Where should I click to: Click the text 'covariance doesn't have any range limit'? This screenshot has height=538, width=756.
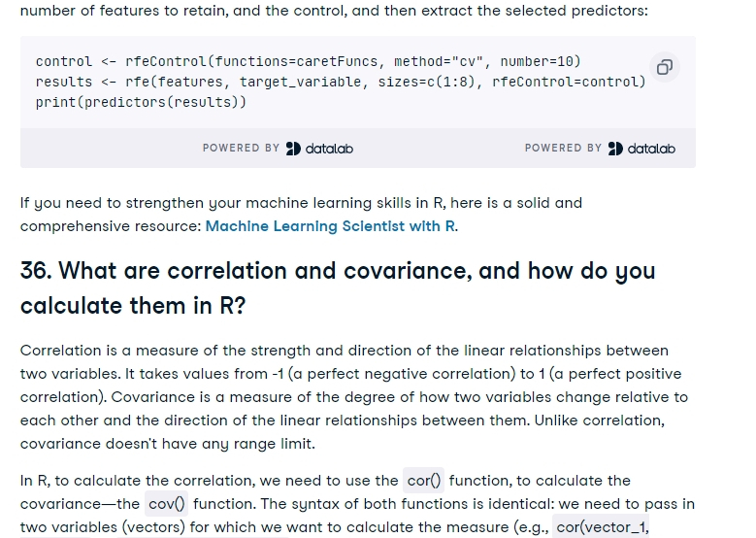pyautogui.click(x=167, y=444)
